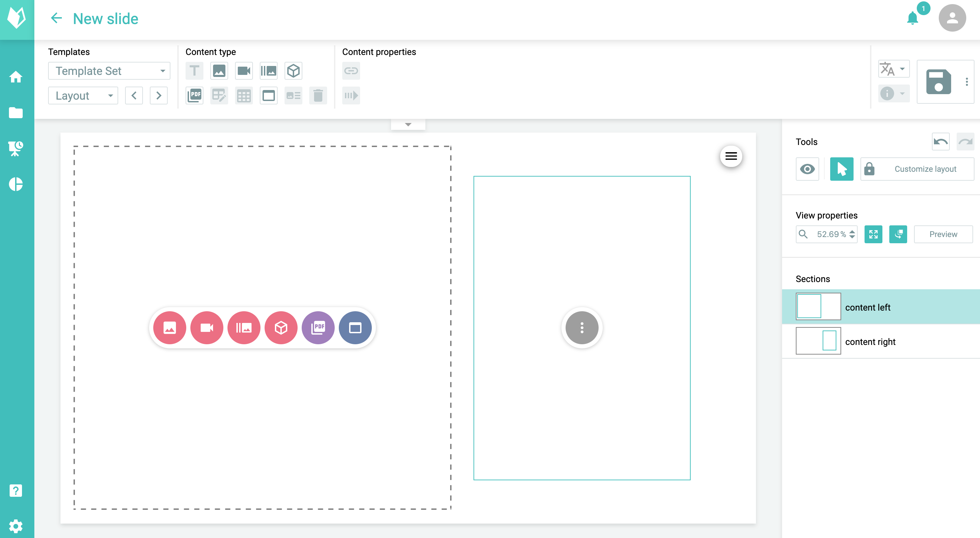The width and height of the screenshot is (980, 538).
Task: Open the canvas hamburger menu
Action: (731, 156)
